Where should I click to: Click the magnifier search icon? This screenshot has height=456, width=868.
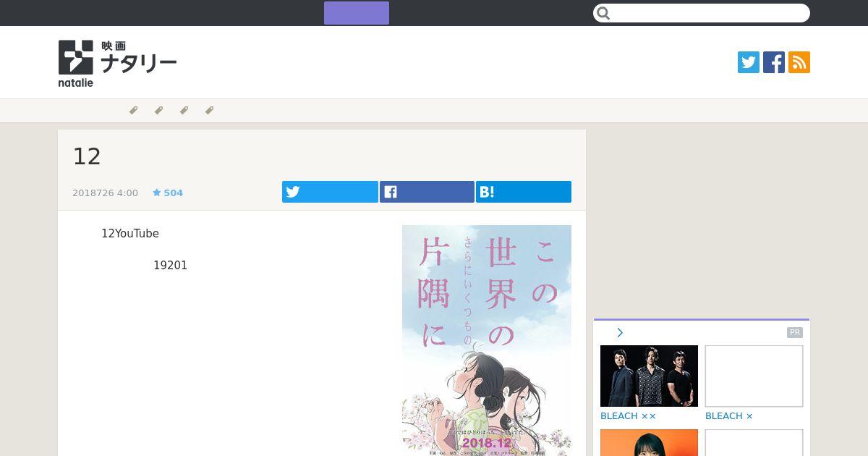[604, 13]
